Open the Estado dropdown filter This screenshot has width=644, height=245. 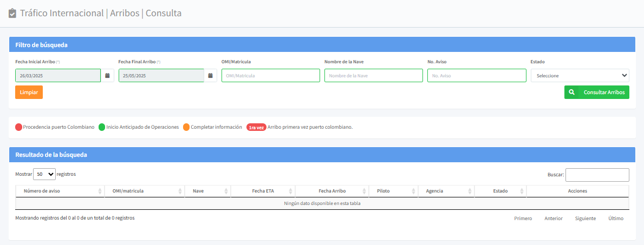tap(580, 76)
